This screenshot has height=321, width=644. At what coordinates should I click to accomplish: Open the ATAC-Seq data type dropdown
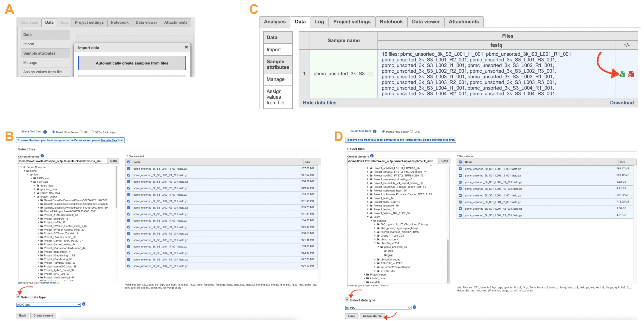point(49,305)
